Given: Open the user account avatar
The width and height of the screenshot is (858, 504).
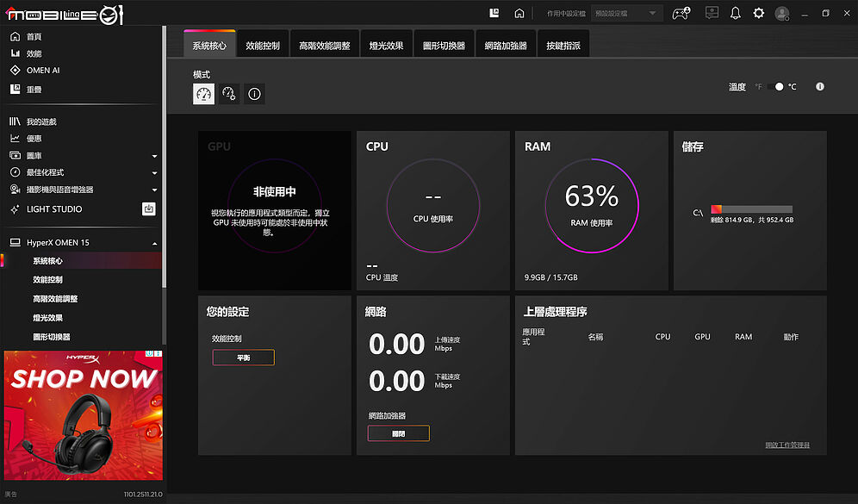Looking at the screenshot, I should coord(782,13).
